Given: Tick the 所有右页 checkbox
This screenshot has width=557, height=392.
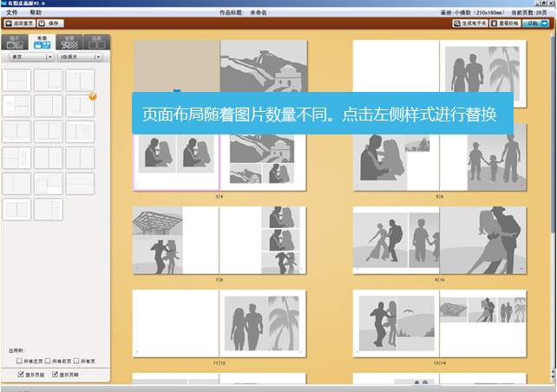Looking at the screenshot, I should [48, 361].
